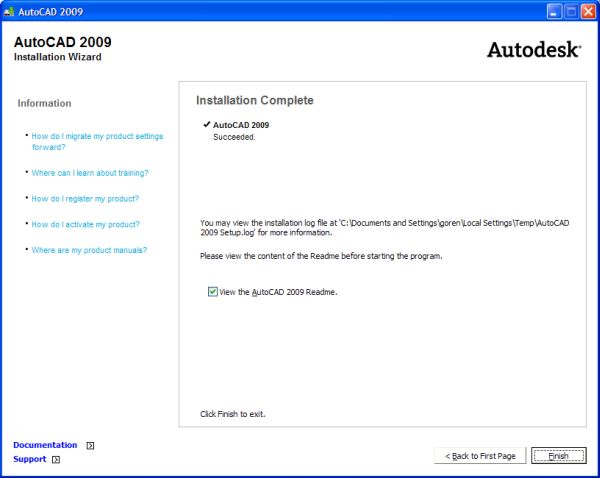600x478 pixels.
Task: Click the checkmark beside AutoCAD 2009
Action: pyautogui.click(x=207, y=124)
